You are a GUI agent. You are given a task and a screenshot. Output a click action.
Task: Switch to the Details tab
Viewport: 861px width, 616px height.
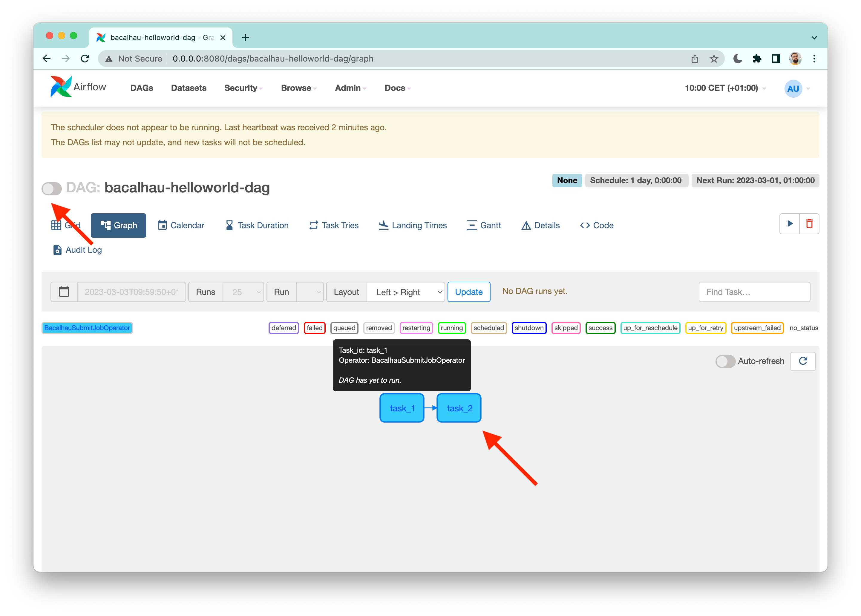(540, 225)
